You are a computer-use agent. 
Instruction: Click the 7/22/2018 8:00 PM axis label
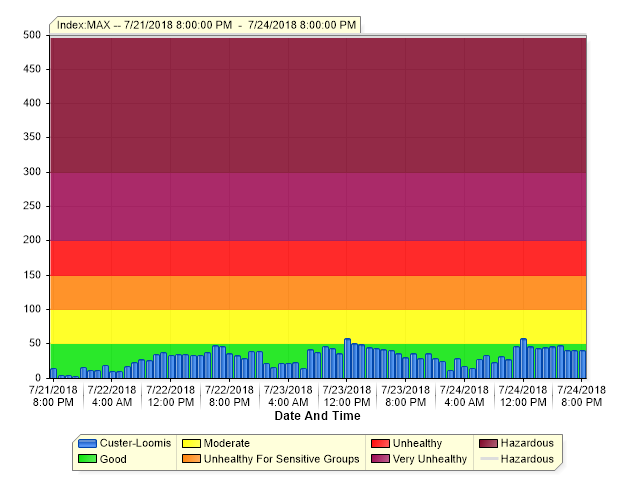pyautogui.click(x=229, y=396)
